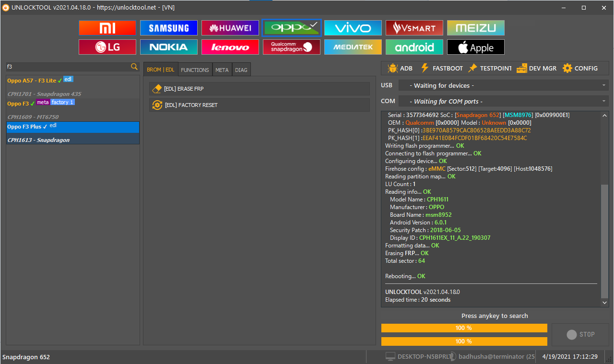Screen dimensions: 614x364
Task: Switch to the DIAG tab
Action: click(241, 70)
